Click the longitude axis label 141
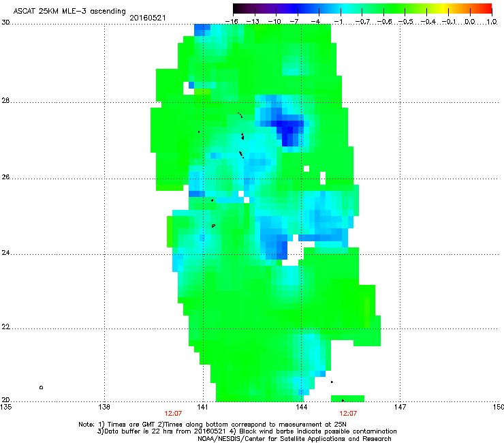This screenshot has width=504, height=443. (202, 407)
